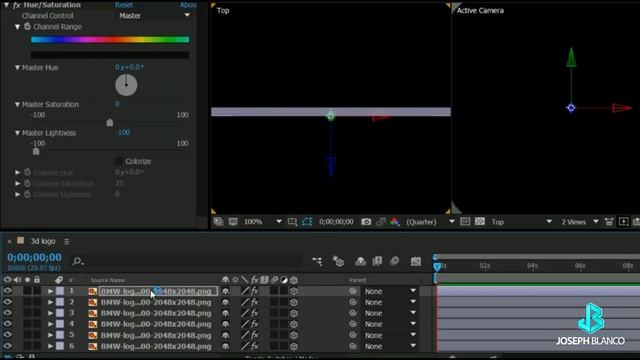Open the Fast Previews icon
640x360 pixels.
point(624,222)
